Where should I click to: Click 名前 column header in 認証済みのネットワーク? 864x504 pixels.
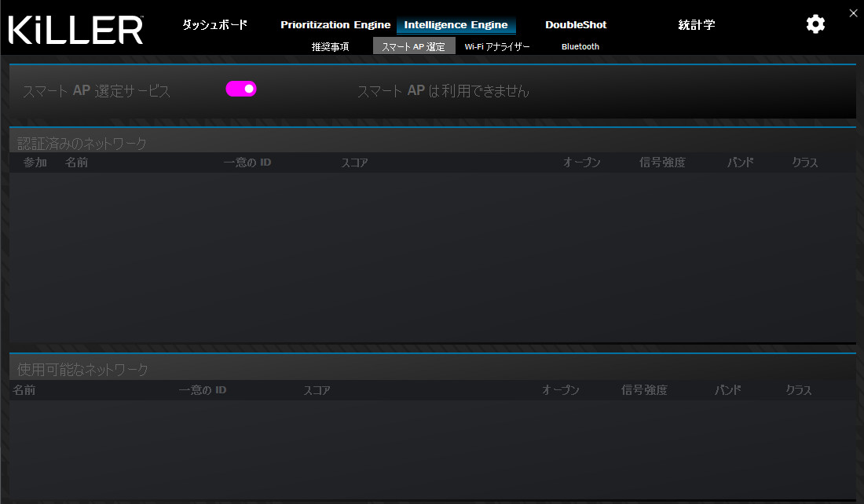pos(77,163)
